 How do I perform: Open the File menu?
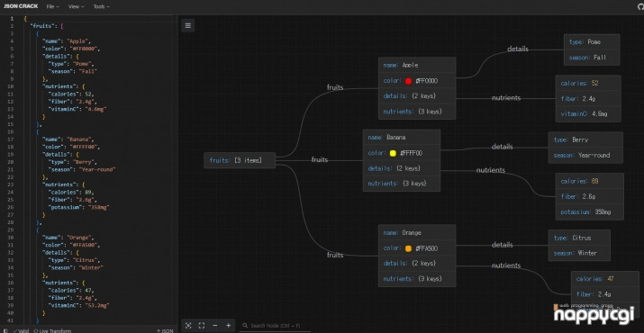(x=52, y=6)
